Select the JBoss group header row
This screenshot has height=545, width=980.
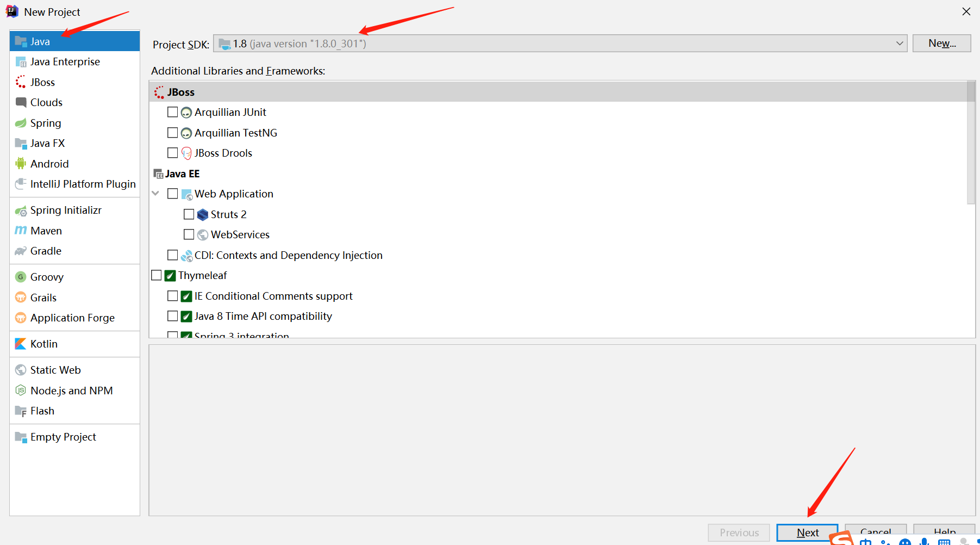tap(558, 92)
